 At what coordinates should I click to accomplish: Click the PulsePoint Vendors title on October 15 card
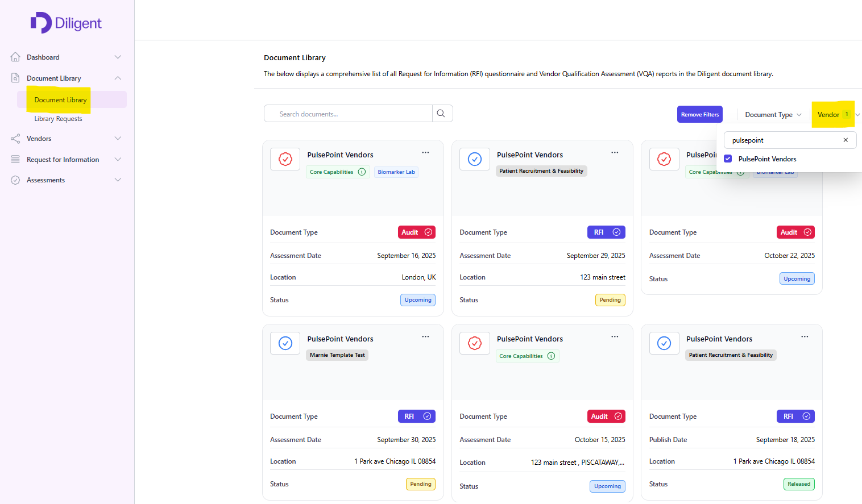(530, 339)
